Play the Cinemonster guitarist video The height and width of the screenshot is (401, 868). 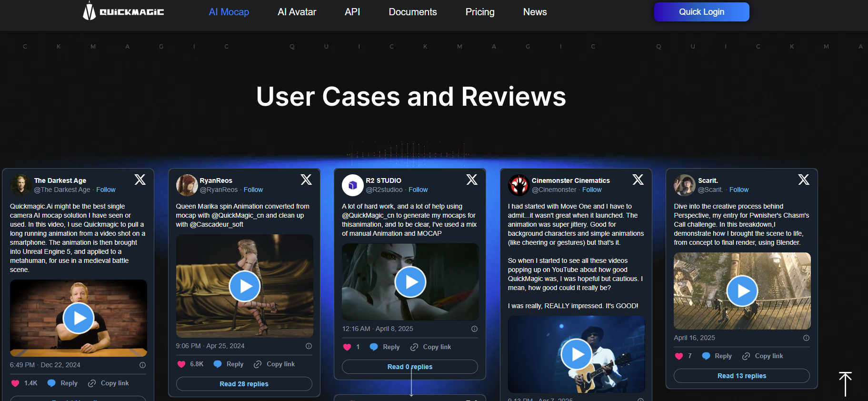pyautogui.click(x=577, y=354)
